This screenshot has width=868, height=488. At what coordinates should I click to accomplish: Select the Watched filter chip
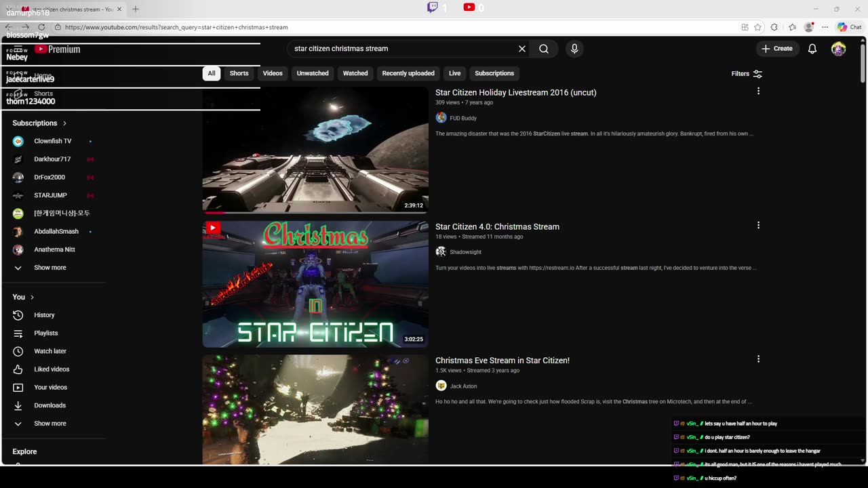click(x=355, y=73)
